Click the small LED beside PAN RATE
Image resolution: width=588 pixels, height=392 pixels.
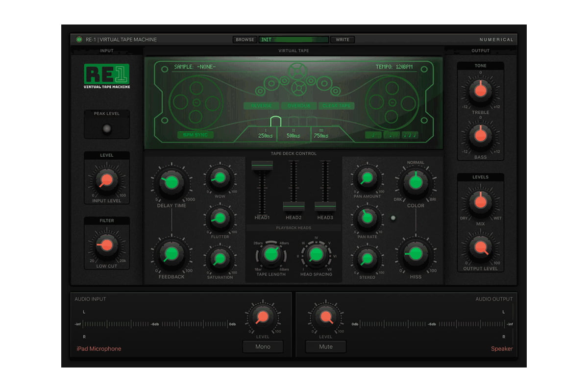pos(392,218)
